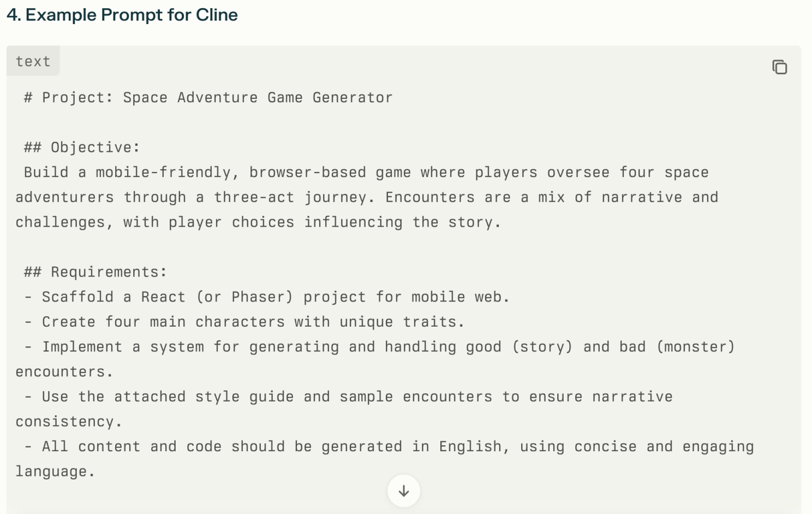Click the word 'Generator' in the project title
Viewport: 812px width, 514px height.
(x=353, y=98)
